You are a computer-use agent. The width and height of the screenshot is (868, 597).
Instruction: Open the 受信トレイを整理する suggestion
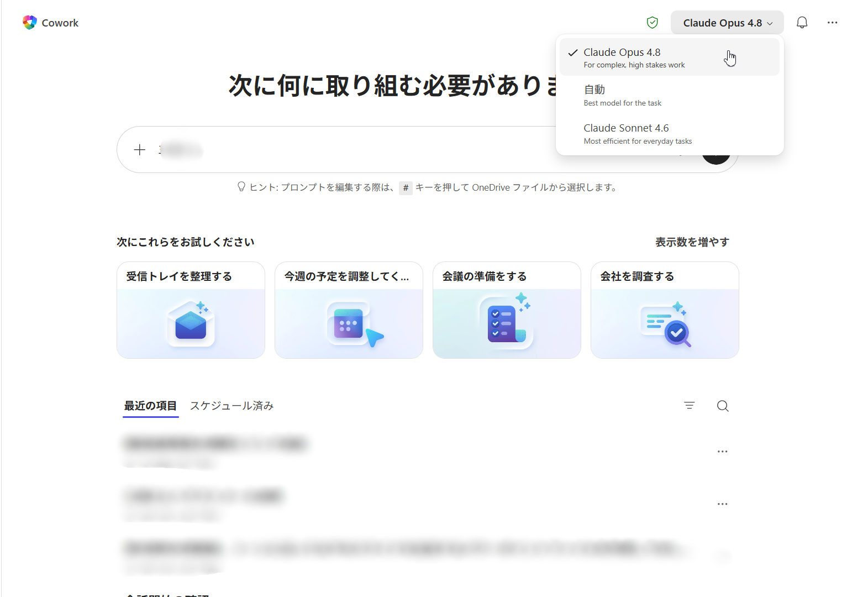[191, 310]
